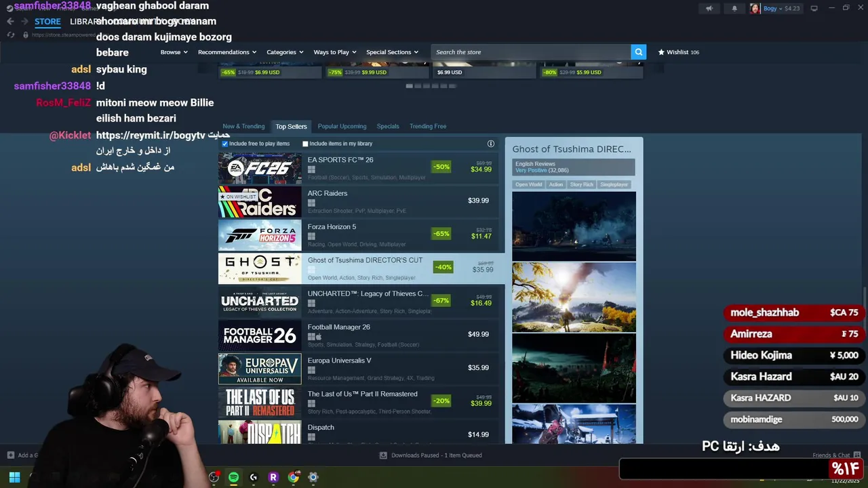Click Europa Universalis V thumbnail

260,369
